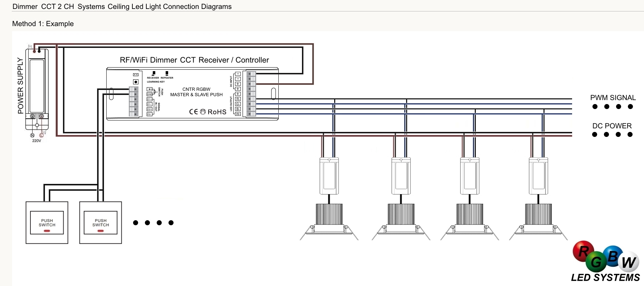Click the leftmost ceiling downlight fixture

coord(329,221)
